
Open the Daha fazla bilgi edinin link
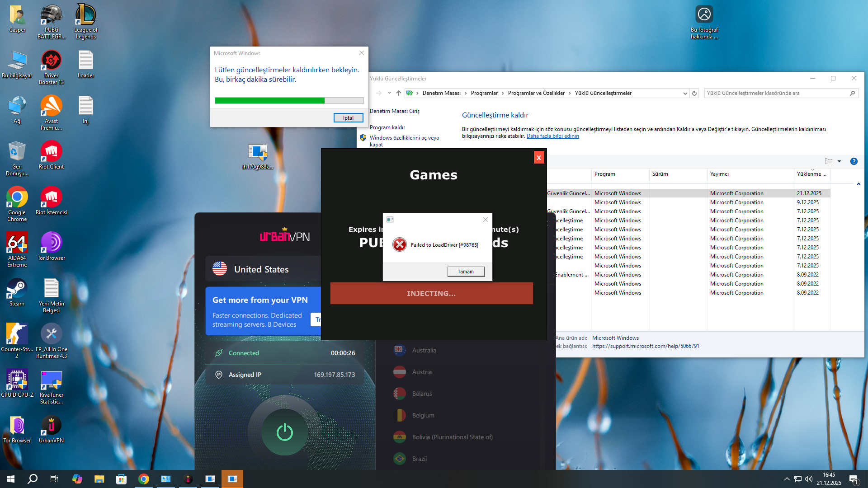tap(552, 136)
